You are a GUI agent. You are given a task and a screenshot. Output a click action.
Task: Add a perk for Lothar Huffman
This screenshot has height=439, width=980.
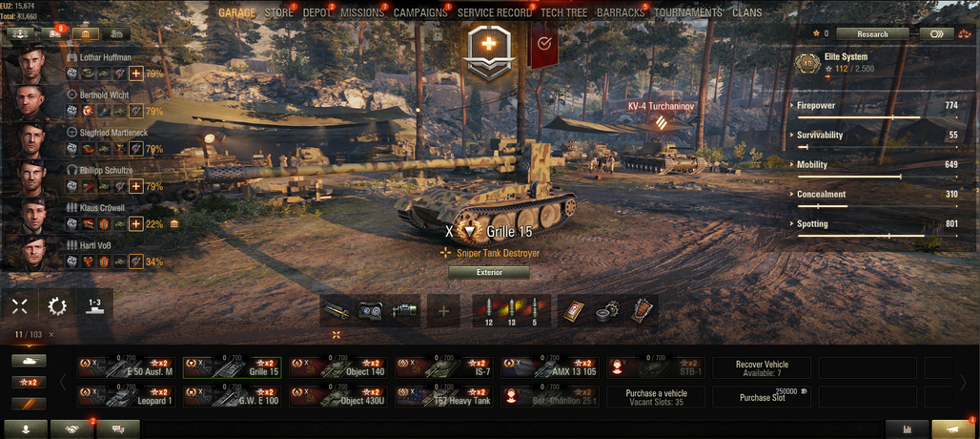tap(136, 73)
